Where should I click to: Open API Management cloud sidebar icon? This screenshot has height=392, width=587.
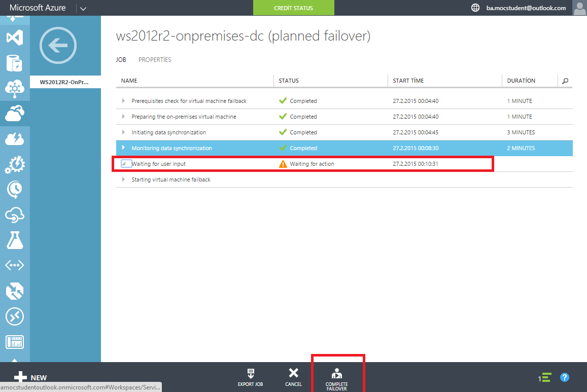15,215
